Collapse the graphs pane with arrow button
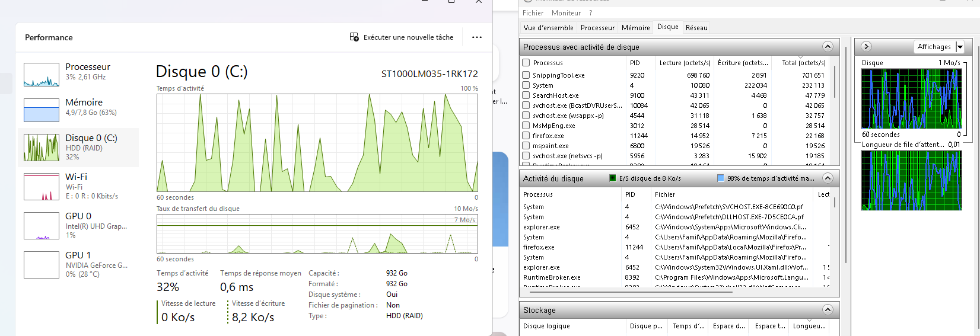The width and height of the screenshot is (980, 336). tap(866, 47)
